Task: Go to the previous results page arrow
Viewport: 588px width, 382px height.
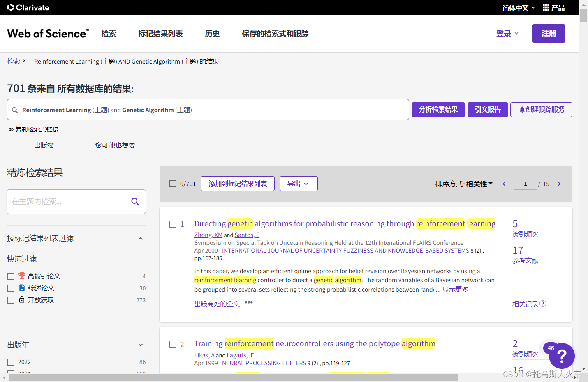Action: (504, 184)
